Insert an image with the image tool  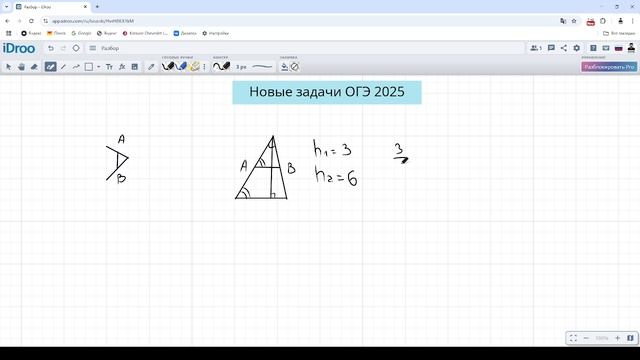[x=134, y=67]
